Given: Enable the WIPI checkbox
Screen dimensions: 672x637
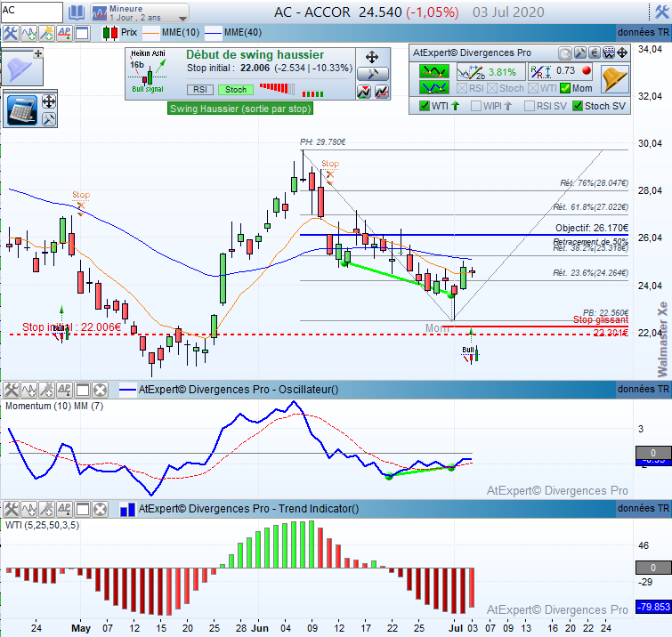Looking at the screenshot, I should point(475,106).
